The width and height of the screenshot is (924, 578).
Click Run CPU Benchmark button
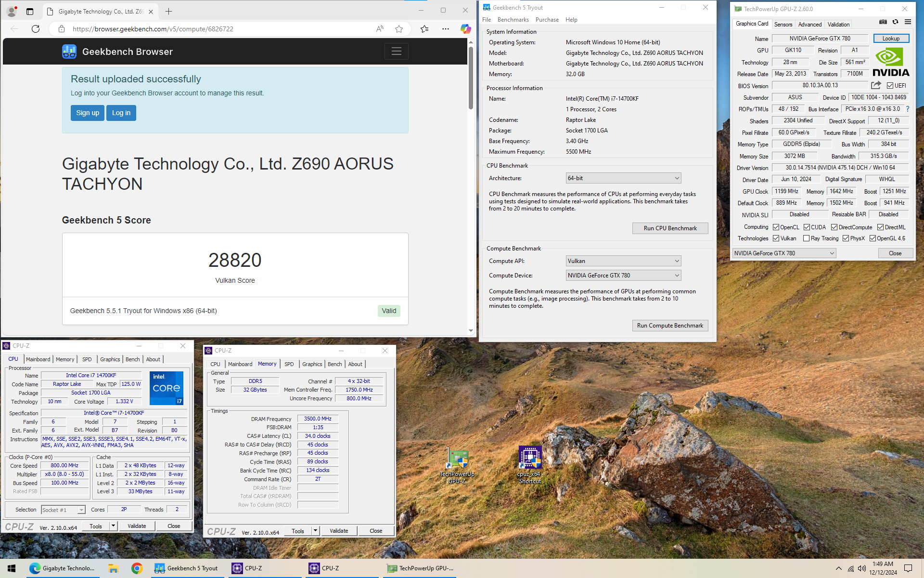pos(670,228)
